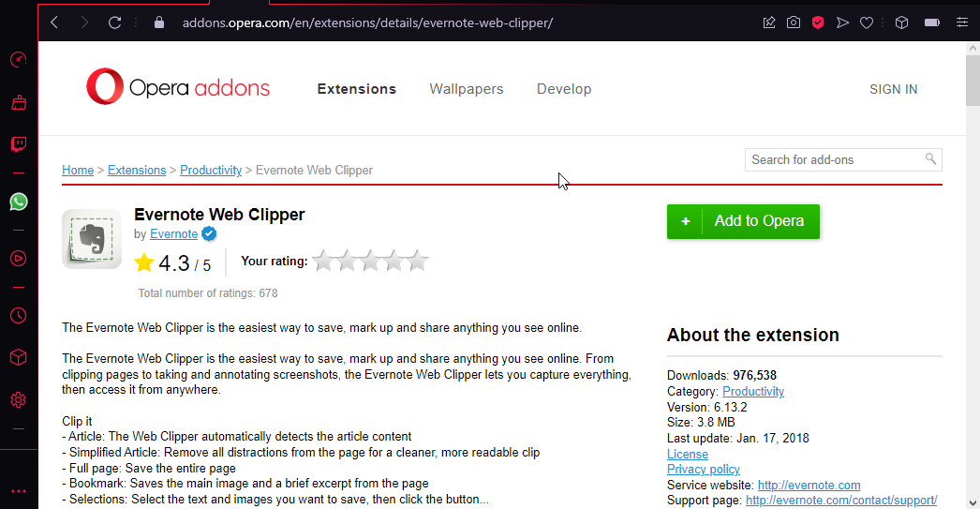
Task: Open Settings gear in the sidebar
Action: point(19,399)
